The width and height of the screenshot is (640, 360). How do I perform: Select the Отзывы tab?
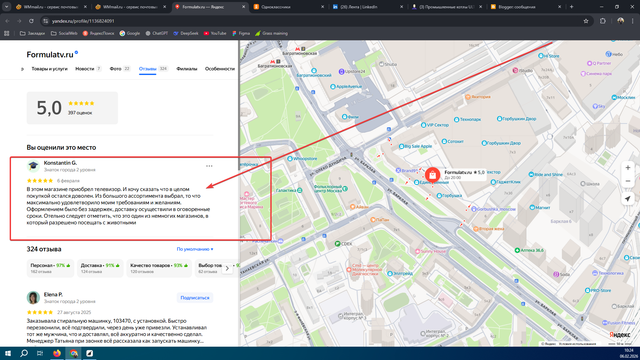(153, 69)
